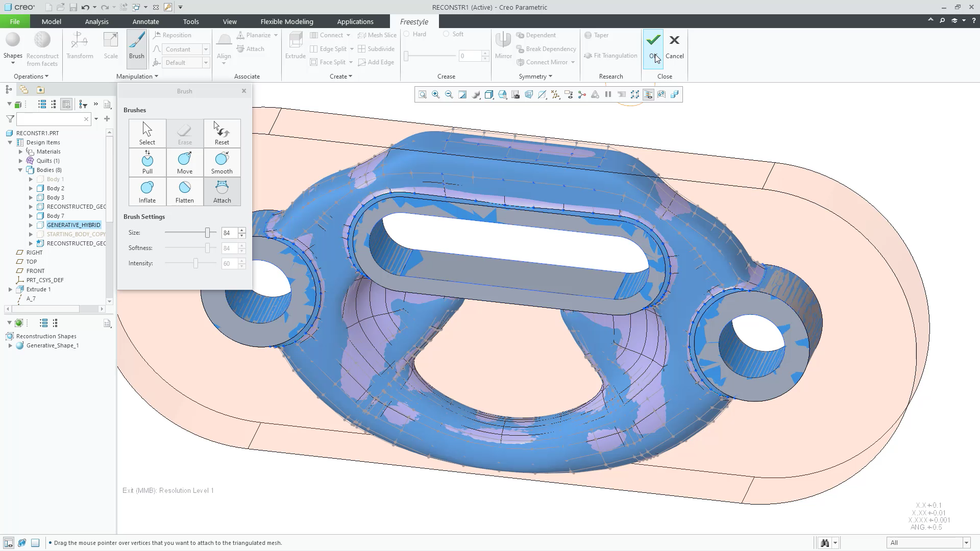Open the Folder Browser tab icon
This screenshot has width=980, height=551.
24,90
